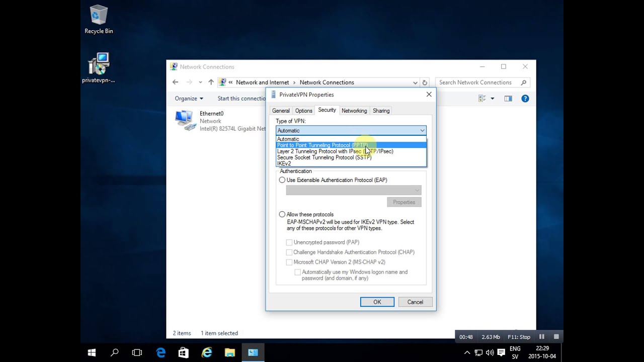Screen dimensions: 644x362
Task: Pause the screen recording
Action: coord(542,337)
